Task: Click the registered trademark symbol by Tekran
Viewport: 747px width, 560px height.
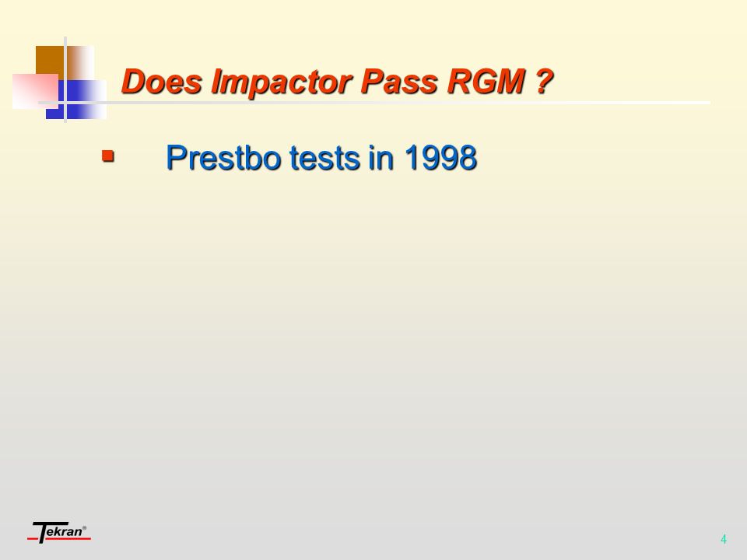Action: coord(85,527)
